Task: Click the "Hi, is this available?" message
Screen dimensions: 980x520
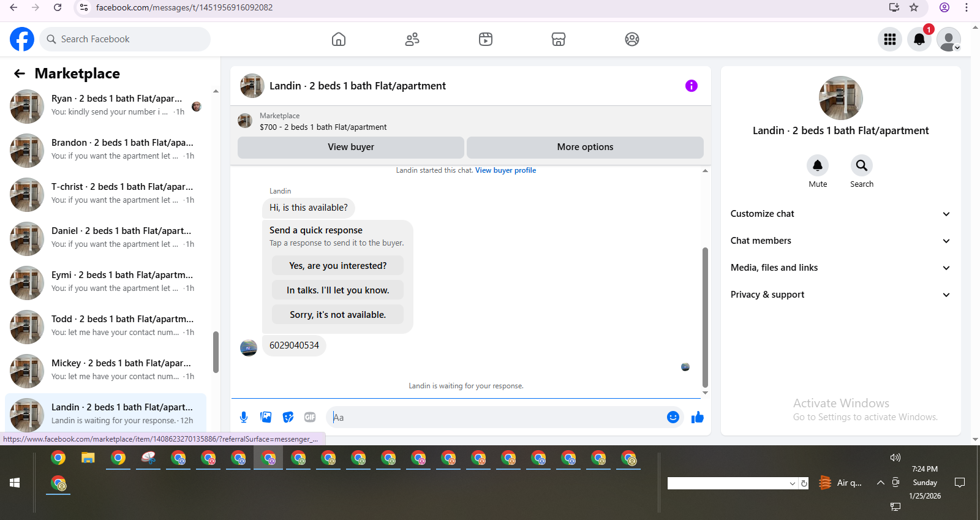Action: pos(309,208)
